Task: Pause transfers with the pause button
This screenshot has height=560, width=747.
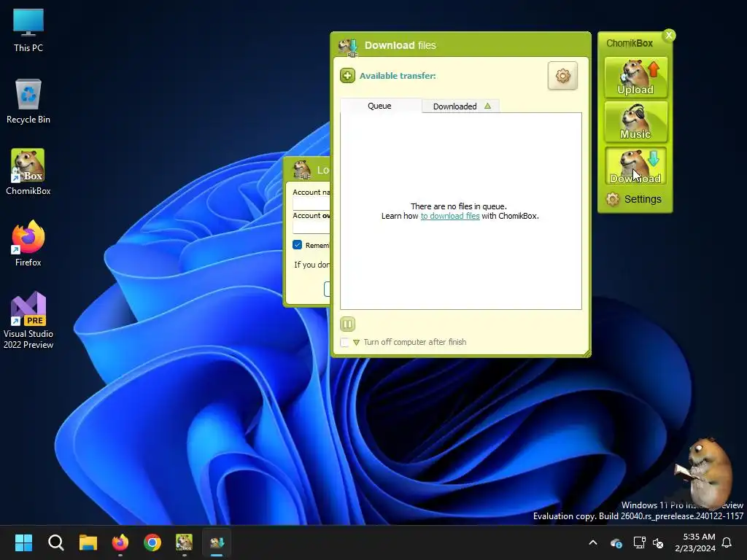Action: coord(347,324)
